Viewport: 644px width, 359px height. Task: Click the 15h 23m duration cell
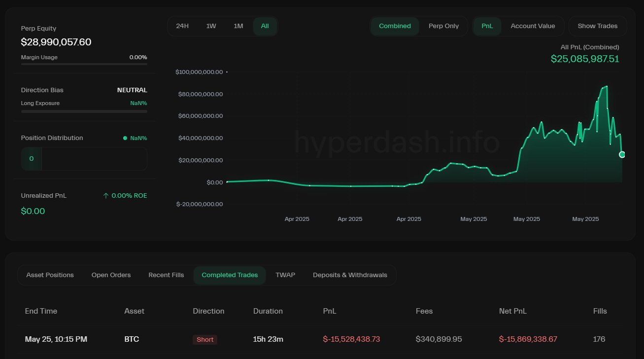click(268, 339)
